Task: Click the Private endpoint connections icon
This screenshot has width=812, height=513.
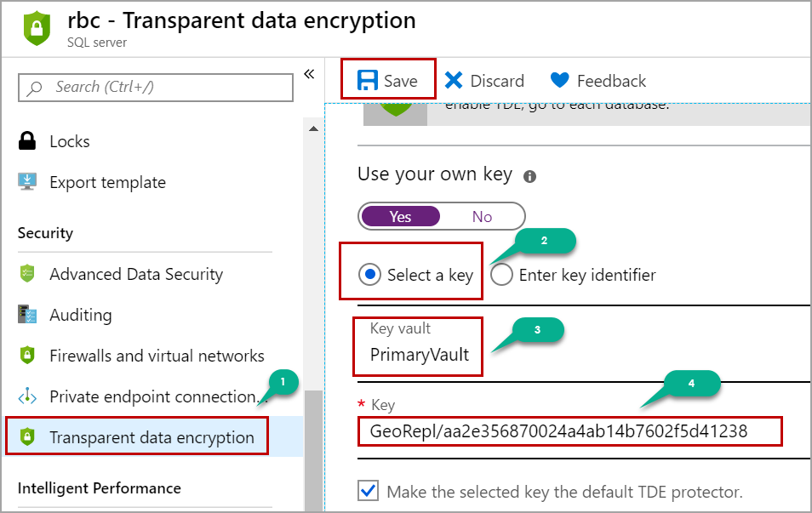Action: 27,396
